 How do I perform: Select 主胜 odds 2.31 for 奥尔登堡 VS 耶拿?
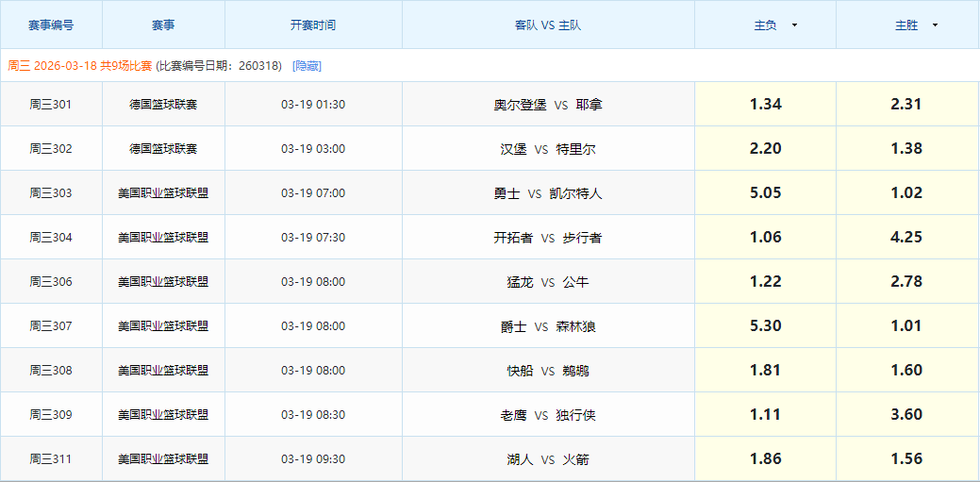(x=906, y=105)
